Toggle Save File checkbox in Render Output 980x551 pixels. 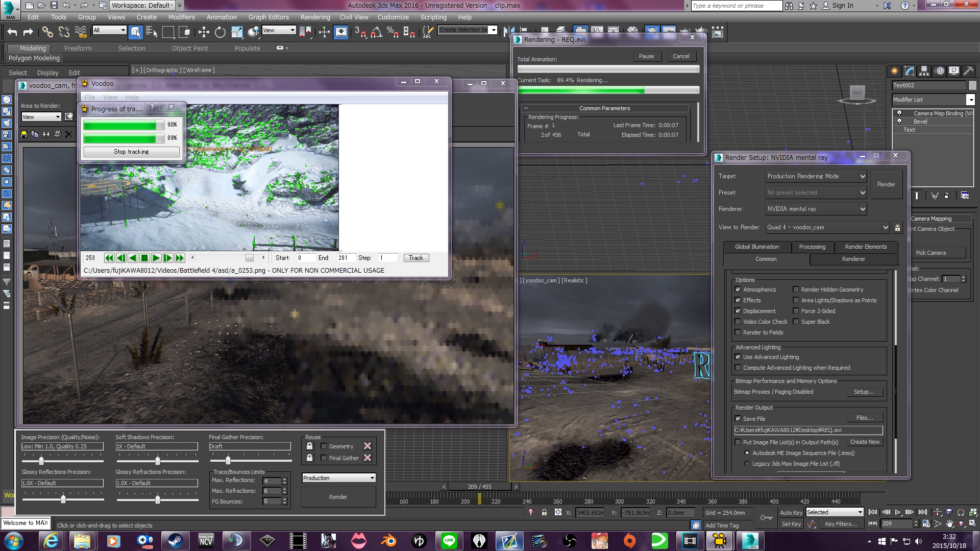point(738,419)
